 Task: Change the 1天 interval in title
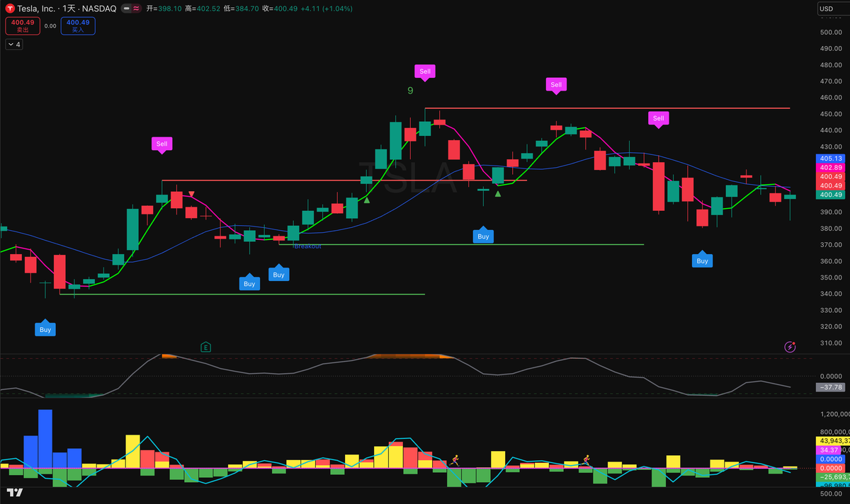(69, 8)
